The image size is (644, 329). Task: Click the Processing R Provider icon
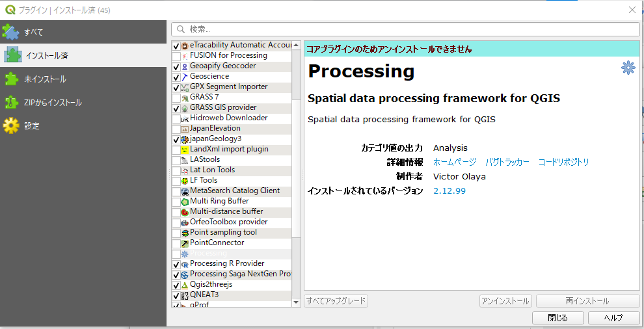click(185, 264)
